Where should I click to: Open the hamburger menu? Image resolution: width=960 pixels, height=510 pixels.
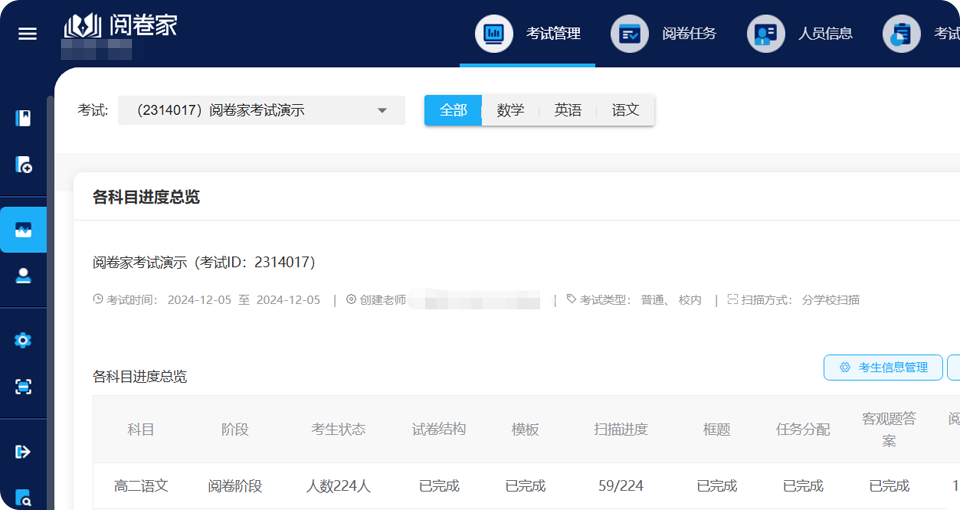coord(27,33)
